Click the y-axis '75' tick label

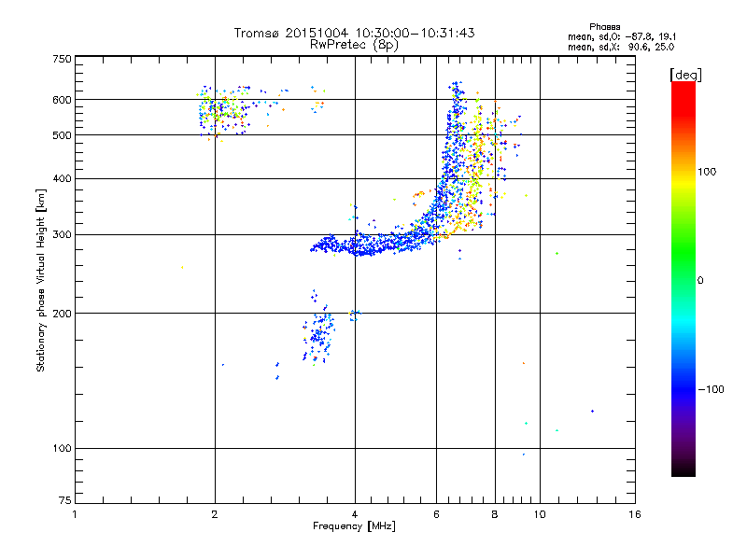[65, 500]
